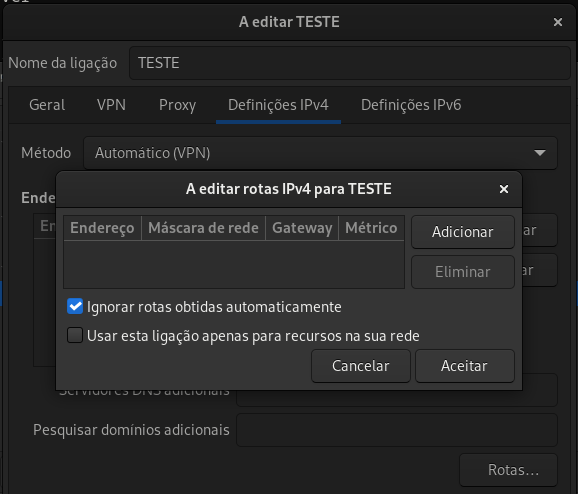Click the Adicionar route button
This screenshot has height=494, width=578.
[463, 232]
